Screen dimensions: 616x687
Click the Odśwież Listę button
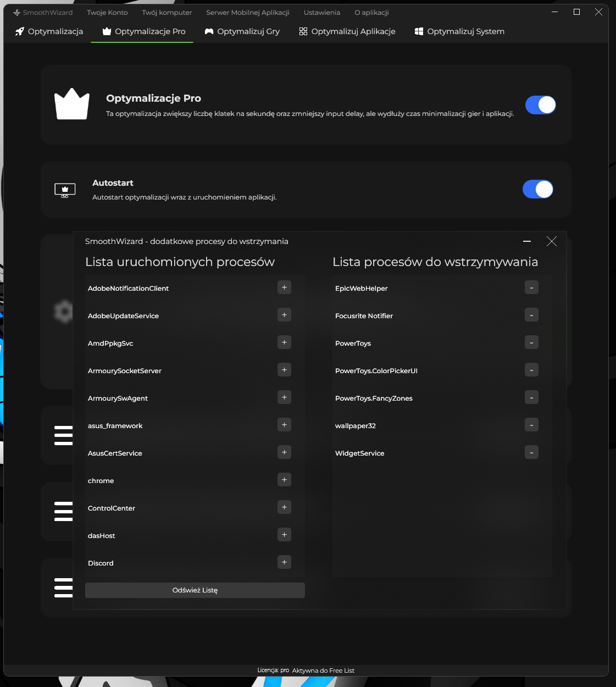pyautogui.click(x=195, y=590)
